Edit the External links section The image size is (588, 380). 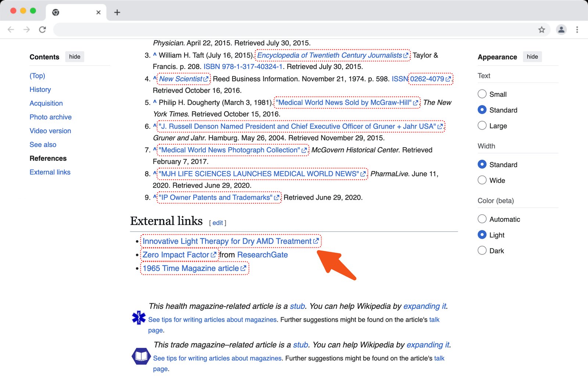tap(218, 223)
